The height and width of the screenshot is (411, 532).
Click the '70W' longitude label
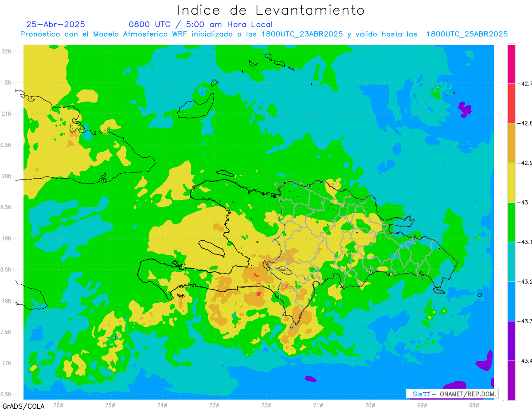coord(370,405)
